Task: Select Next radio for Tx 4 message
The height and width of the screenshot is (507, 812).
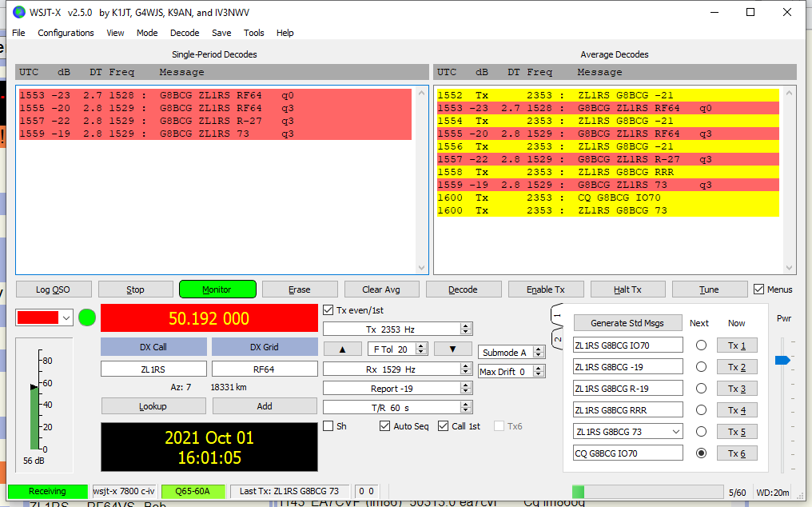Action: 701,410
